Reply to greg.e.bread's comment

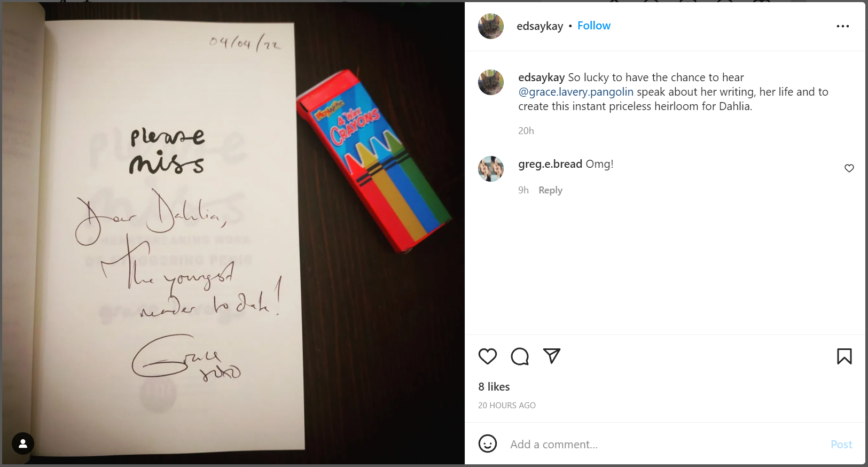550,190
